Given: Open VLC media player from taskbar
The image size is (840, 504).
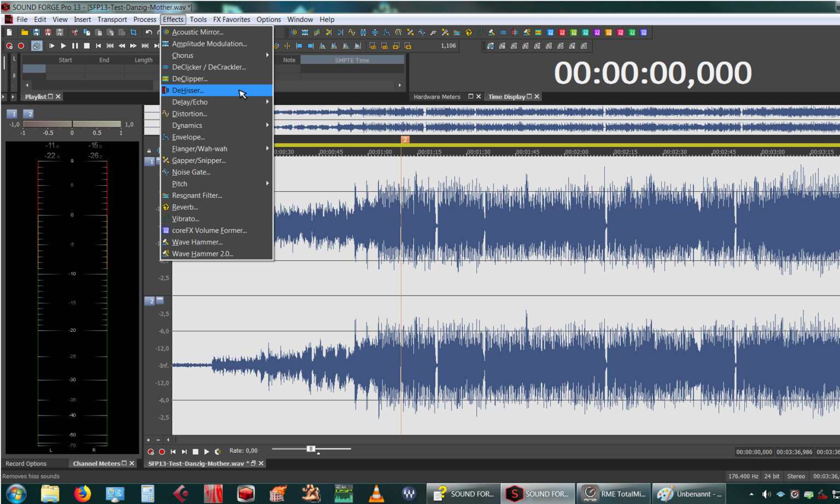Looking at the screenshot, I should [x=376, y=494].
